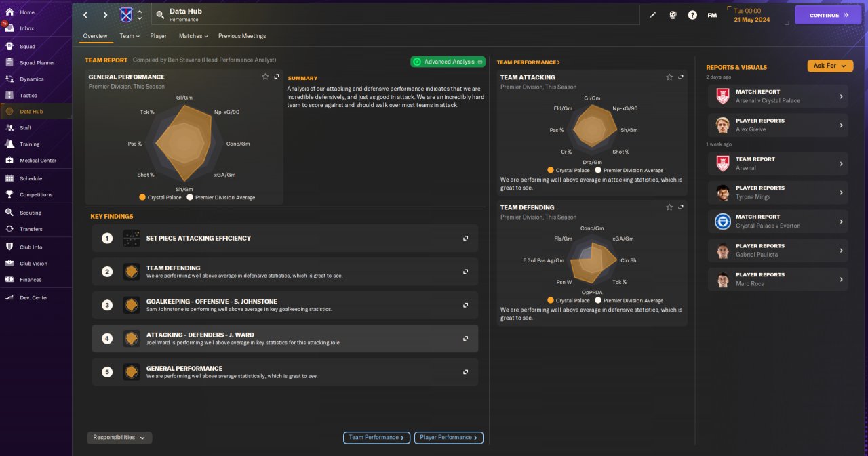The image size is (868, 456).
Task: Open the Matches tab dropdown
Action: pos(193,36)
